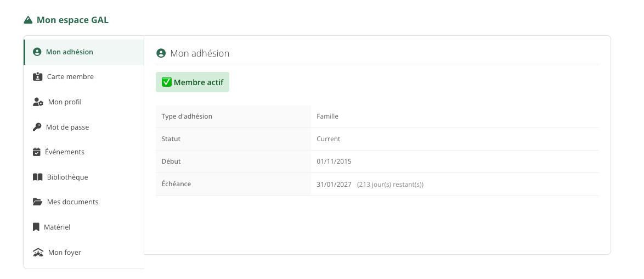Click the Mon espace GAL title
644x279 pixels.
pyautogui.click(x=73, y=20)
